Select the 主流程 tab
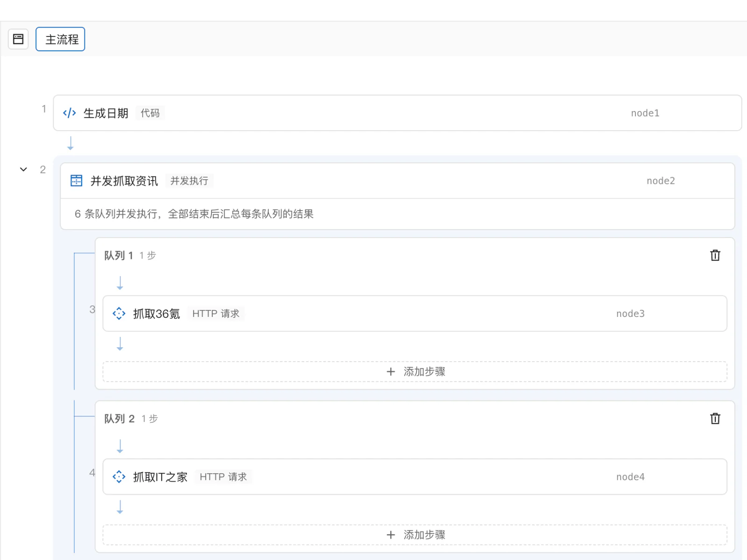Screen dimensions: 747x560 tap(60, 39)
